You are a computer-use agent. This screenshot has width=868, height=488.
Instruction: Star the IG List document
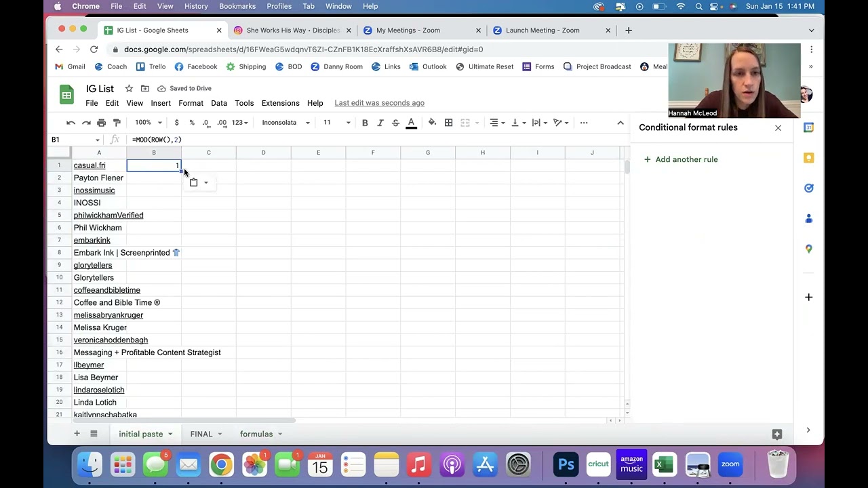click(x=129, y=89)
